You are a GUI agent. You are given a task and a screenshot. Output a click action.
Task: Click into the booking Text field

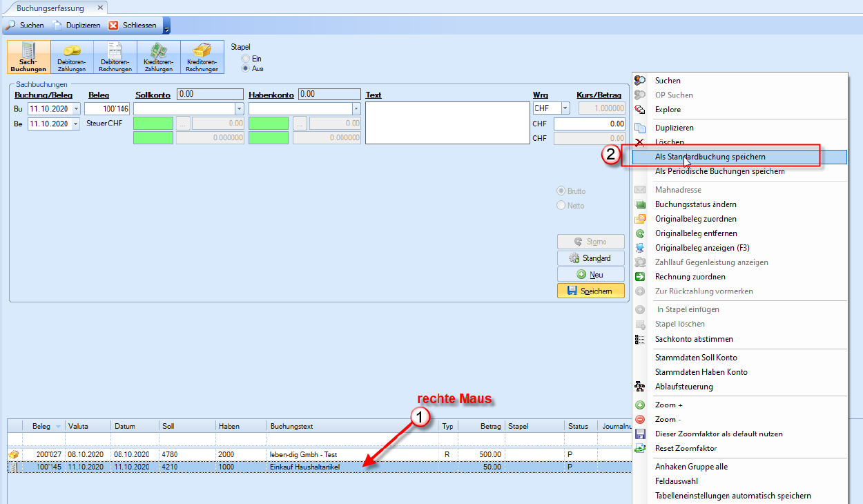pos(447,123)
